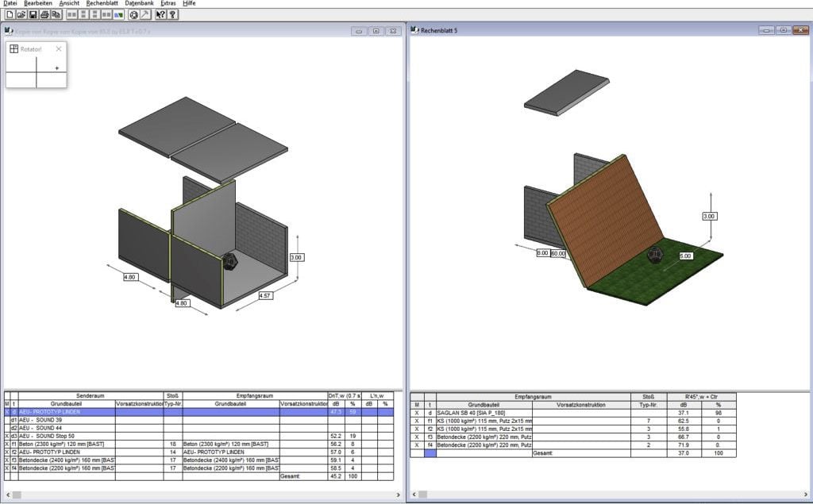The image size is (813, 504).
Task: Save using the floppy disk icon
Action: [33, 14]
